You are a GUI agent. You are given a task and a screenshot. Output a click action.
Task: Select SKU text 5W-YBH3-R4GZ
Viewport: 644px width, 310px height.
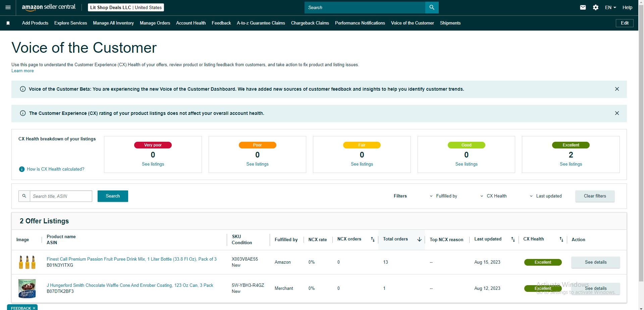248,285
